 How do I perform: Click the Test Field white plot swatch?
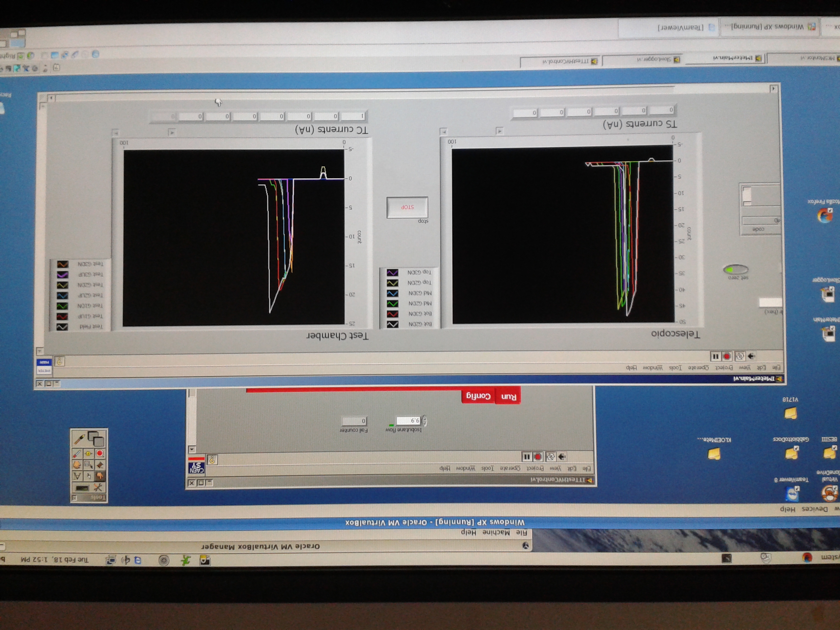63,326
